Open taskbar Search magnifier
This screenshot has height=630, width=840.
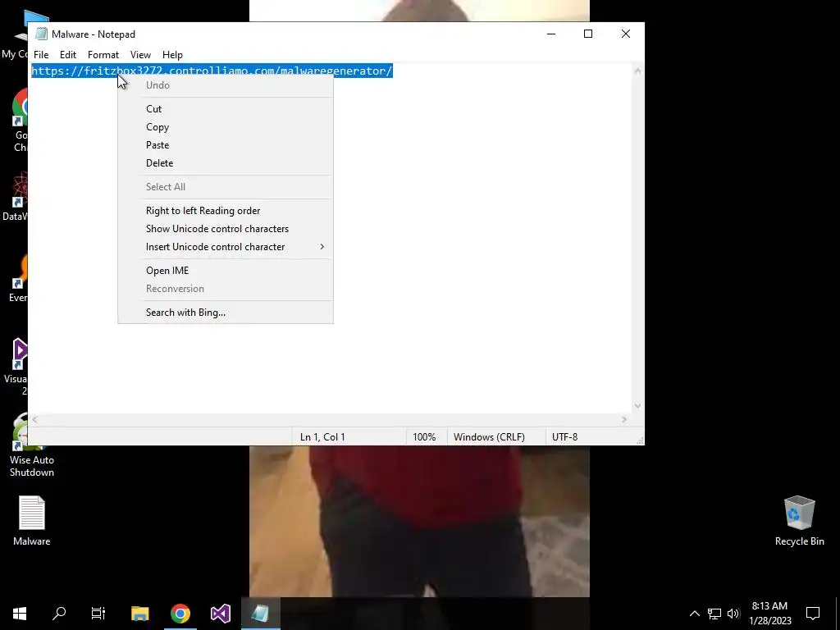pos(59,614)
